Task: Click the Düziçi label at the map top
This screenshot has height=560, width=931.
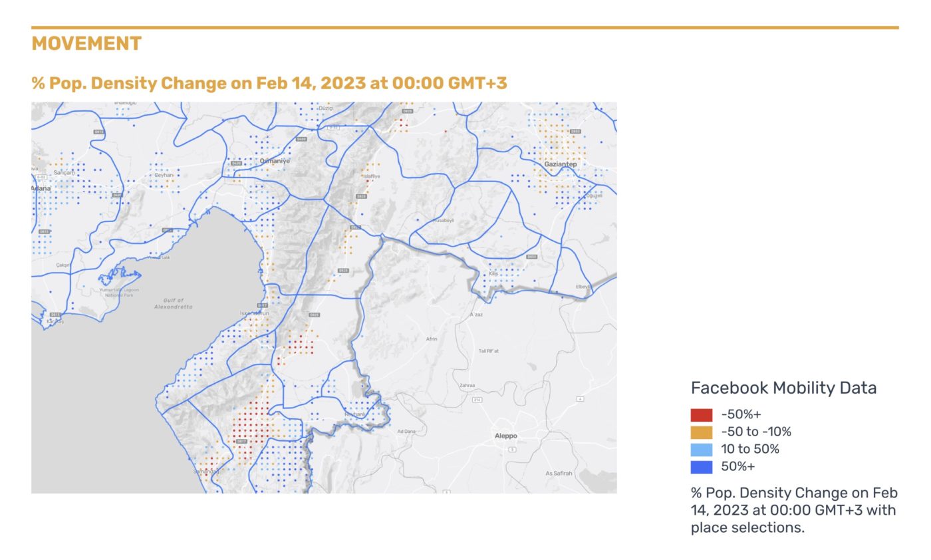Action: (326, 107)
